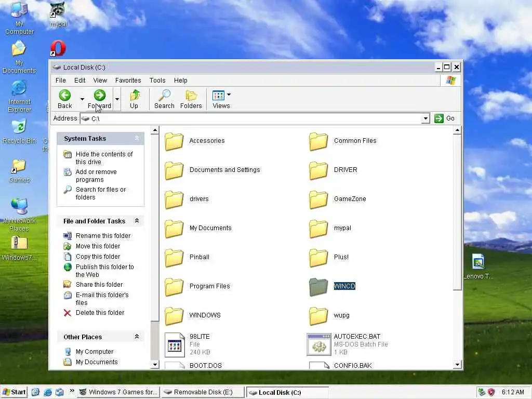
Task: Open My Computer in Other Places
Action: click(95, 352)
